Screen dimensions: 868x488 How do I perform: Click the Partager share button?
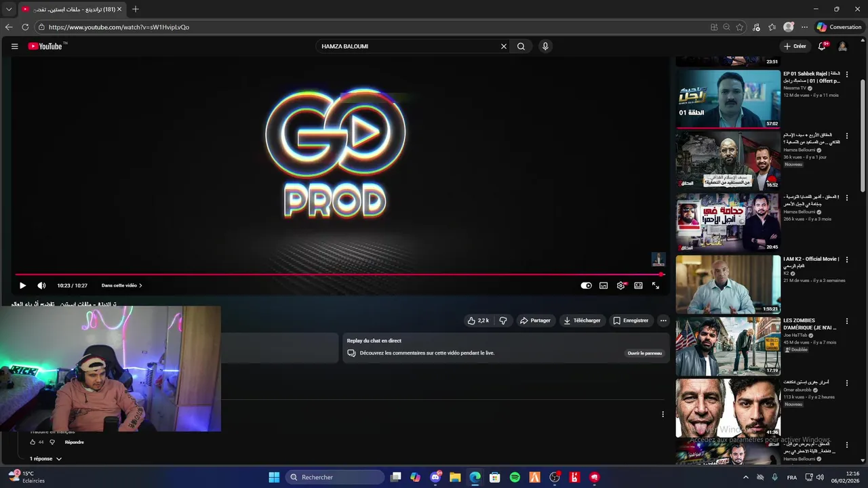[x=535, y=321]
